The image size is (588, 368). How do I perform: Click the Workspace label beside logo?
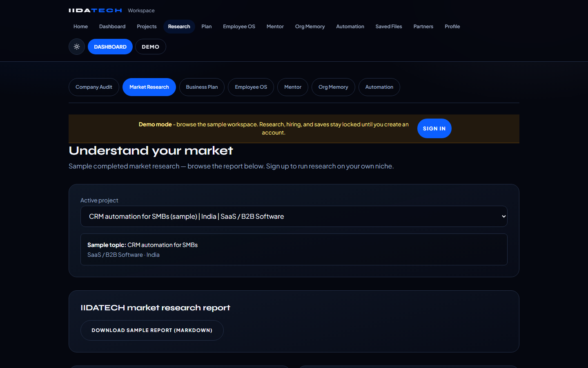(141, 11)
